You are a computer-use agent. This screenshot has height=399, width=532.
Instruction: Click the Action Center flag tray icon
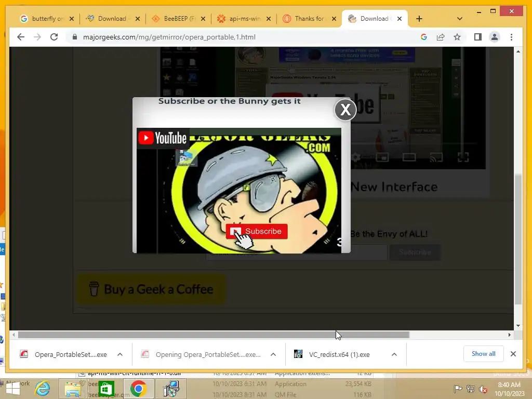(x=458, y=389)
